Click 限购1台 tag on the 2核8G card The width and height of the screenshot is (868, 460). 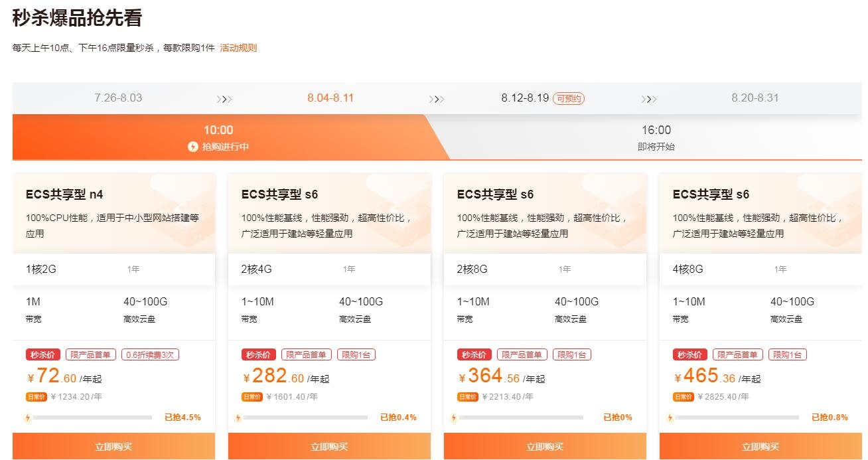[x=572, y=354]
